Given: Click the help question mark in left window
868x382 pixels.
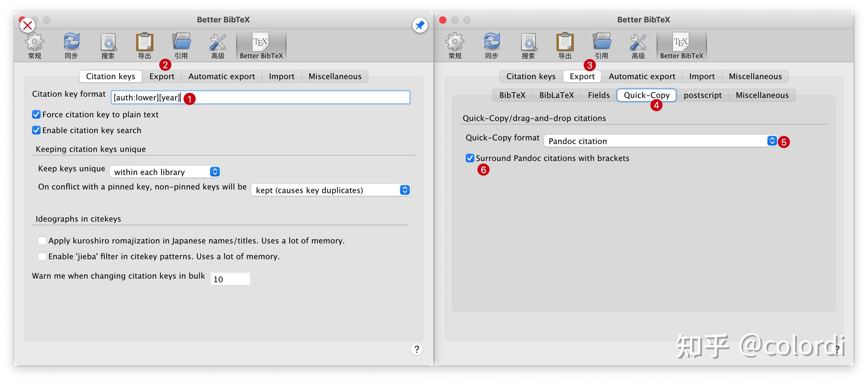Looking at the screenshot, I should pos(416,349).
